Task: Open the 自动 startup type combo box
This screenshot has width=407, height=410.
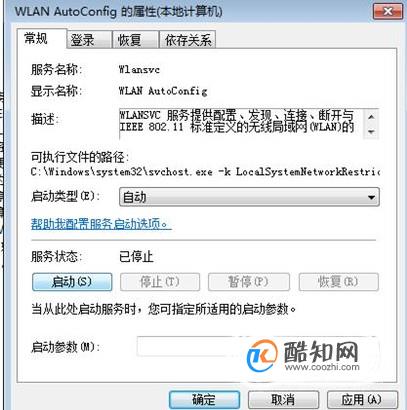Action: pyautogui.click(x=249, y=197)
